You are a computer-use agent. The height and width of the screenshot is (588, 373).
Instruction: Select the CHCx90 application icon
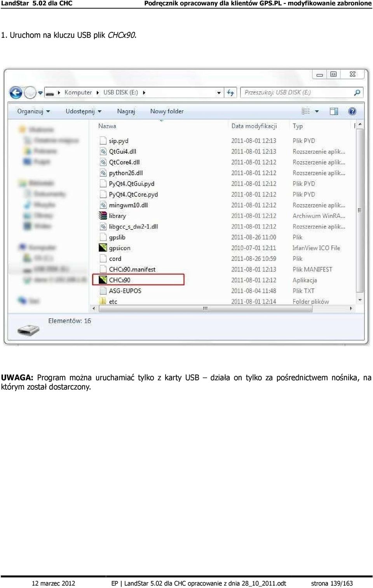[103, 280]
